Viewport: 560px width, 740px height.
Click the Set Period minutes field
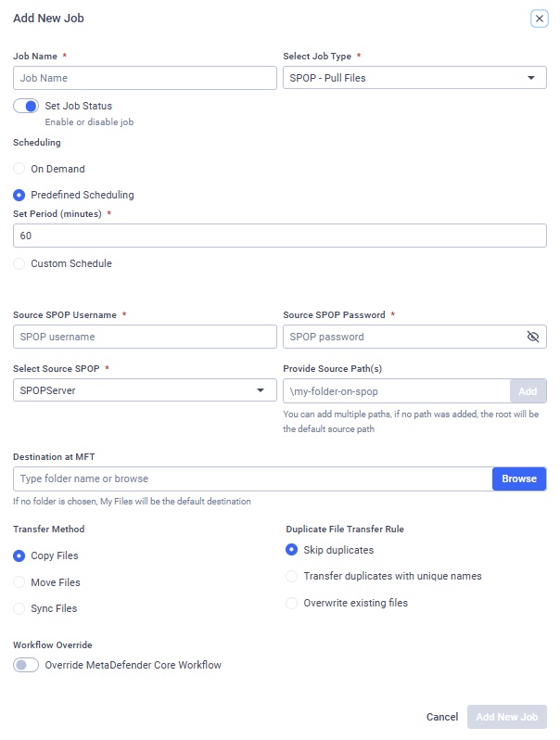point(279,236)
